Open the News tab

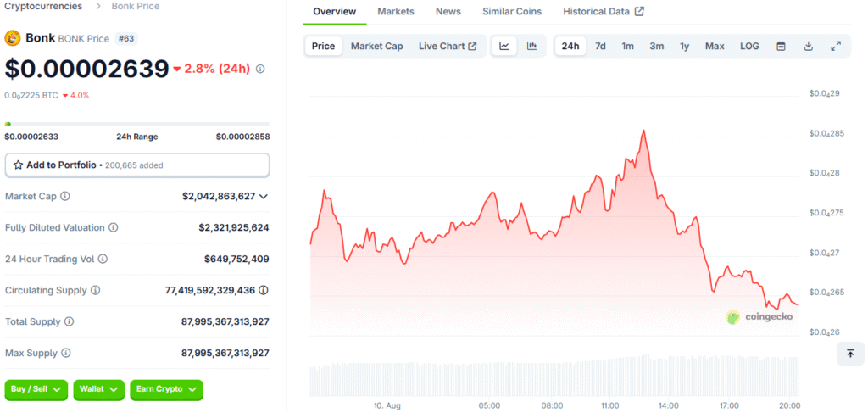tap(448, 12)
